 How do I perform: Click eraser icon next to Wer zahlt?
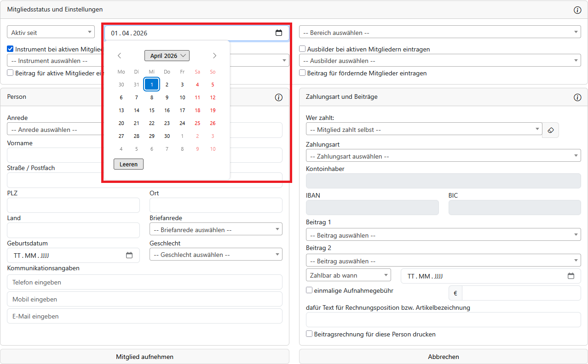[551, 130]
